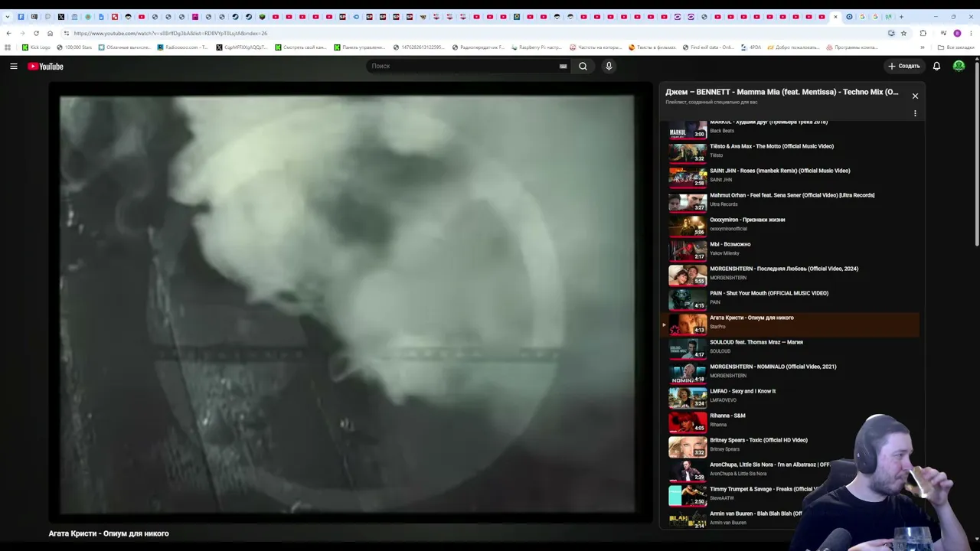
Task: Play SAINt JHN - Roses Imanbek Remix
Action: [x=779, y=171]
